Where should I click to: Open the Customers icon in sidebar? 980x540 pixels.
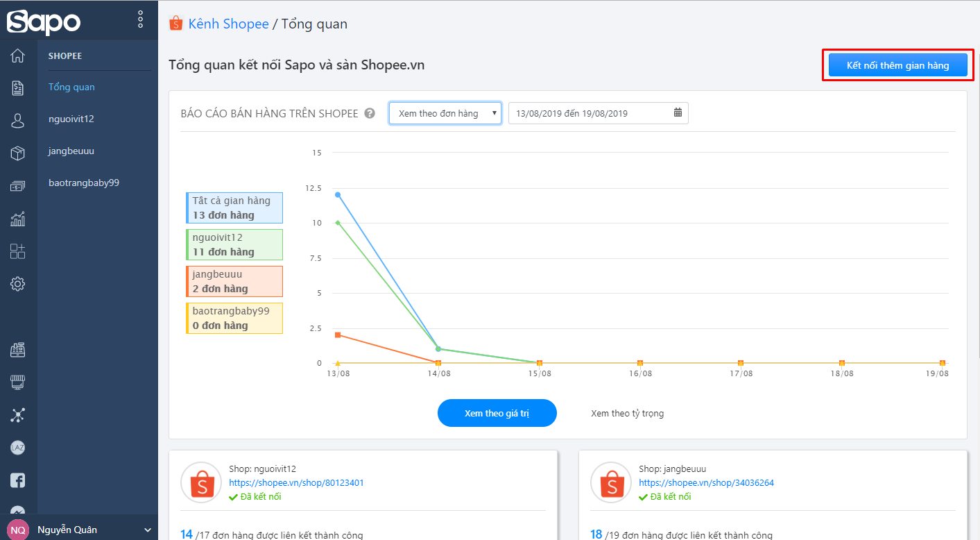coord(18,121)
